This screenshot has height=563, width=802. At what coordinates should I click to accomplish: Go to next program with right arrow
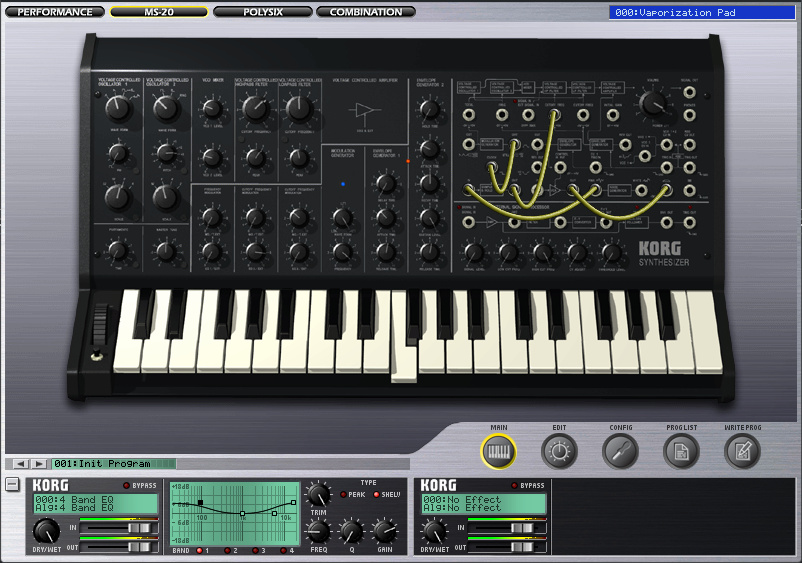pos(39,464)
